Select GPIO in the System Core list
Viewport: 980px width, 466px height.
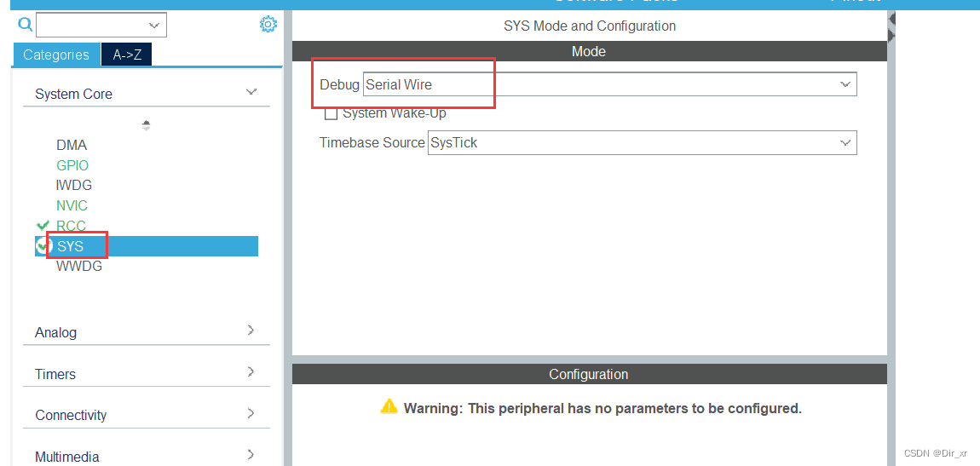72,165
